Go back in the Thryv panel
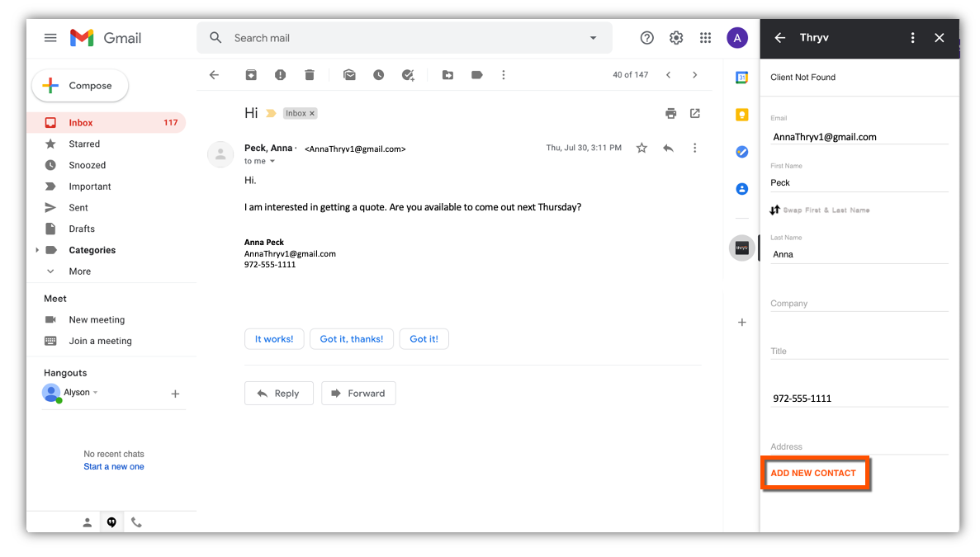Image resolution: width=980 pixels, height=557 pixels. tap(780, 38)
